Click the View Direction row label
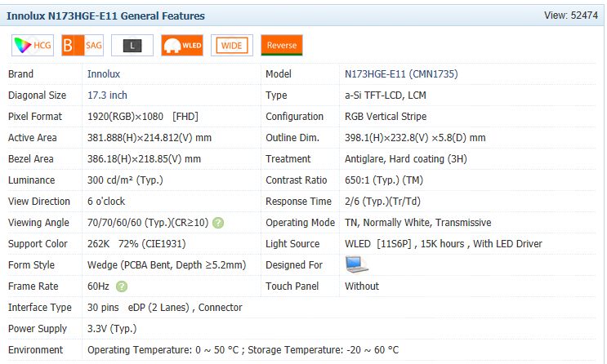Screen dimensions: 607x364 39,202
